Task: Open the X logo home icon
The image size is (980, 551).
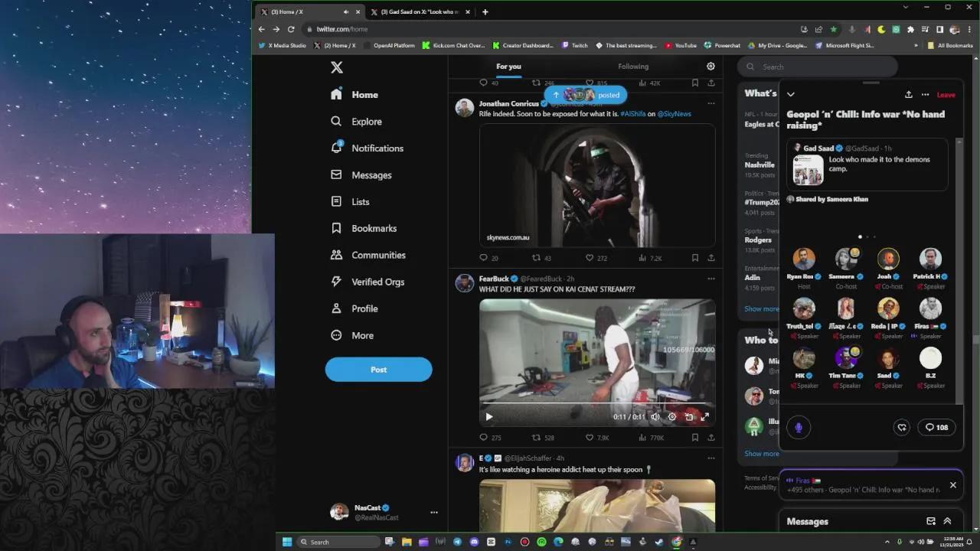Action: [337, 67]
